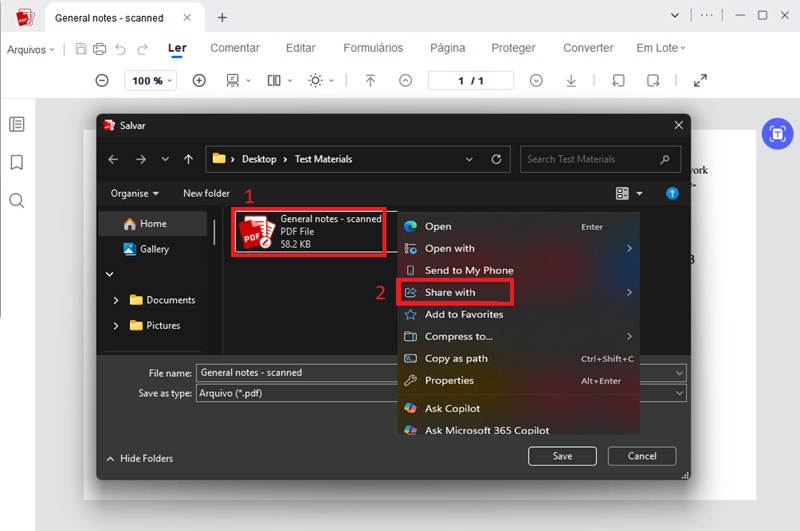Open the Organise dropdown
The image size is (800, 531).
pyautogui.click(x=135, y=193)
